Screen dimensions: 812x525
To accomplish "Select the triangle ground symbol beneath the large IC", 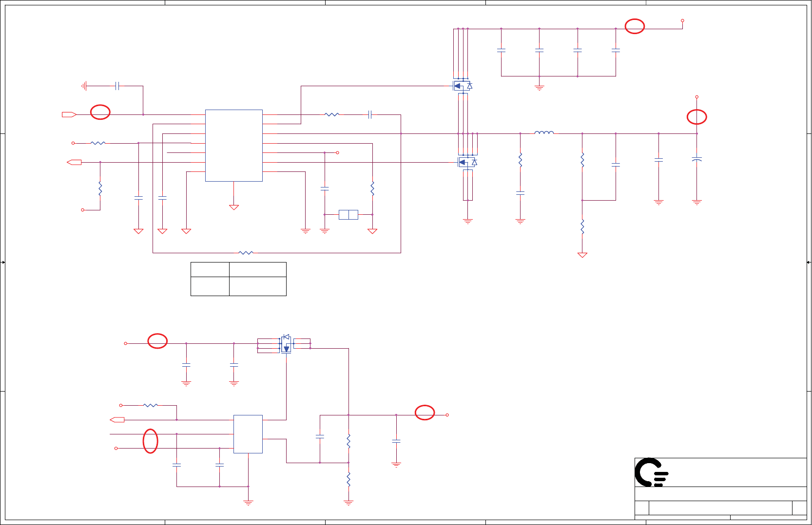I will (x=234, y=207).
